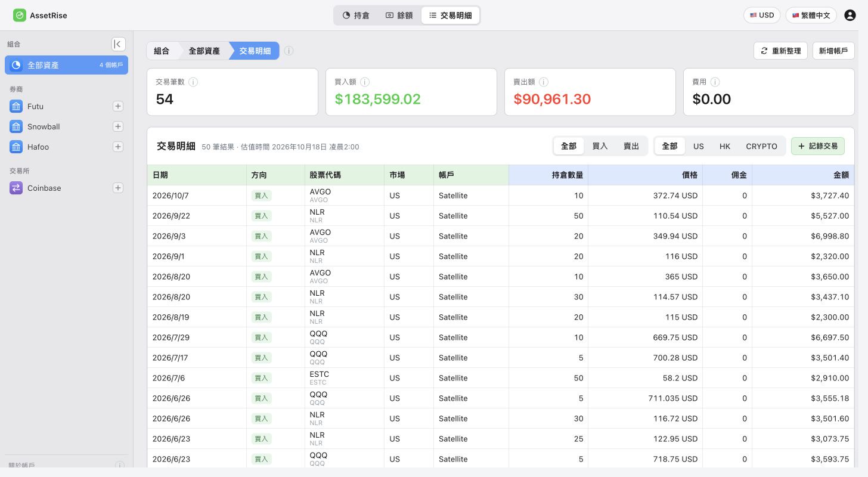Image resolution: width=868 pixels, height=477 pixels.
Task: Filter market to HK
Action: point(724,146)
